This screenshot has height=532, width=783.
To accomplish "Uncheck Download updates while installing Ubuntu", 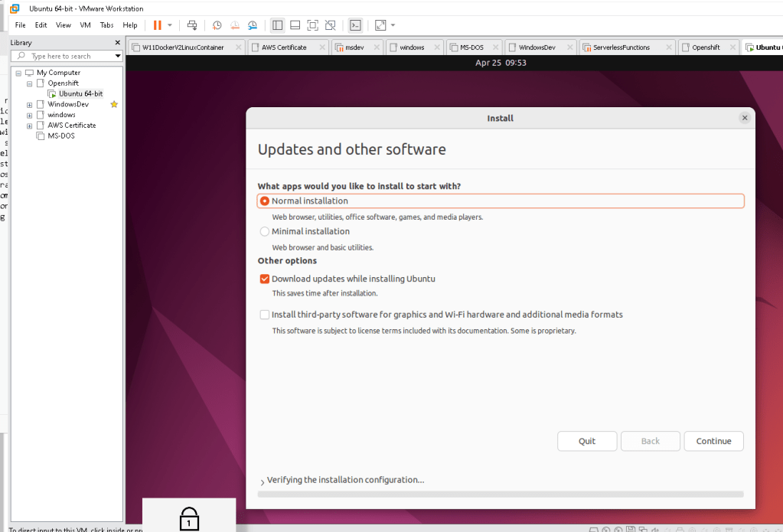I will point(265,279).
